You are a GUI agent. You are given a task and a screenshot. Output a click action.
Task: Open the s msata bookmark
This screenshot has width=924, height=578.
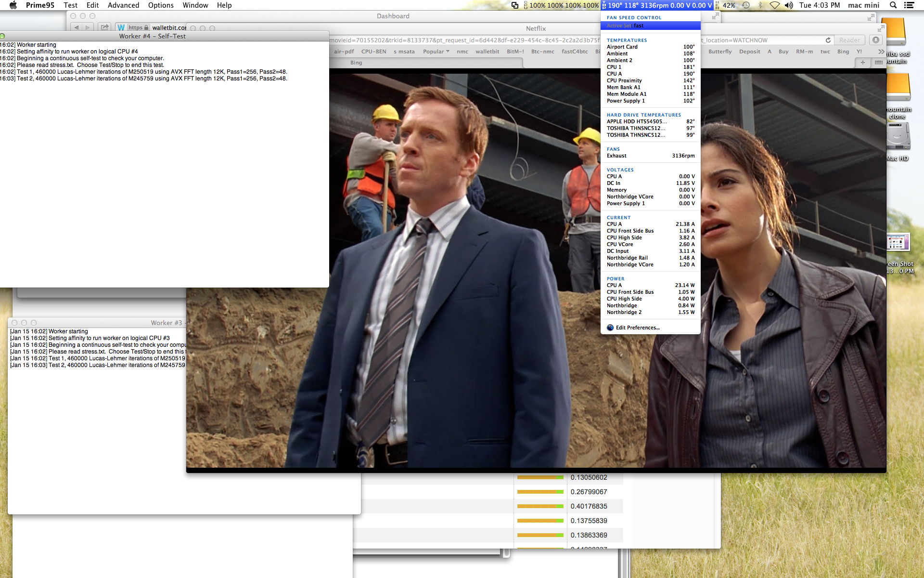404,52
